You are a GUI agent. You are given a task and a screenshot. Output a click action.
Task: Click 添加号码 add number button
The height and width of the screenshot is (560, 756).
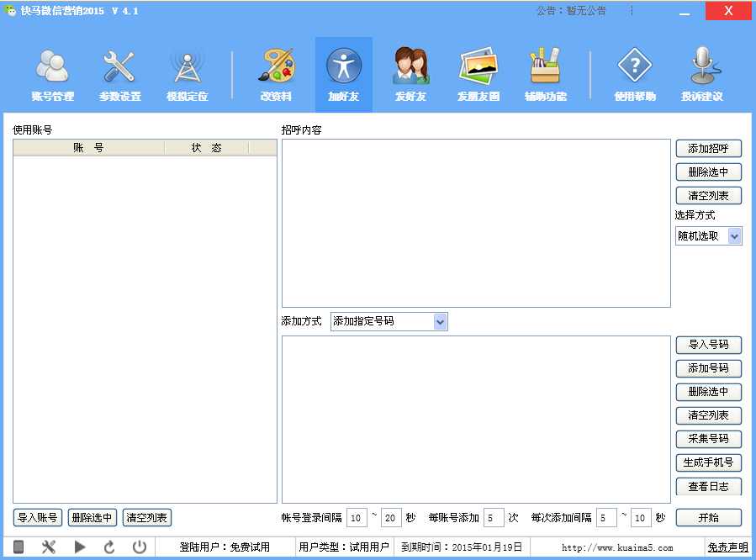[708, 368]
